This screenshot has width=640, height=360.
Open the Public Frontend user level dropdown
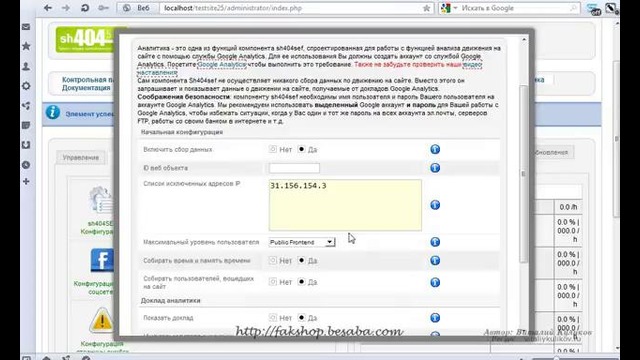302,242
